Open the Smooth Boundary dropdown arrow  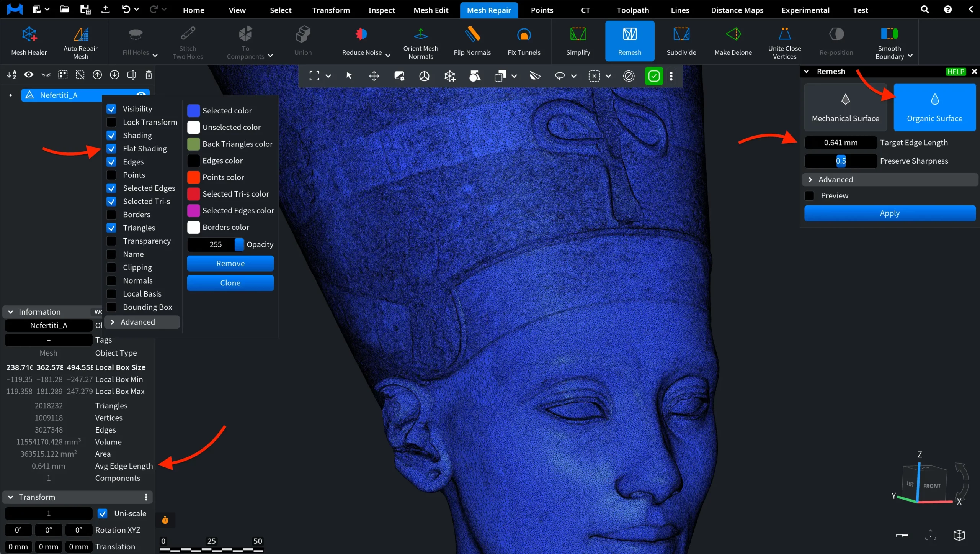click(910, 56)
